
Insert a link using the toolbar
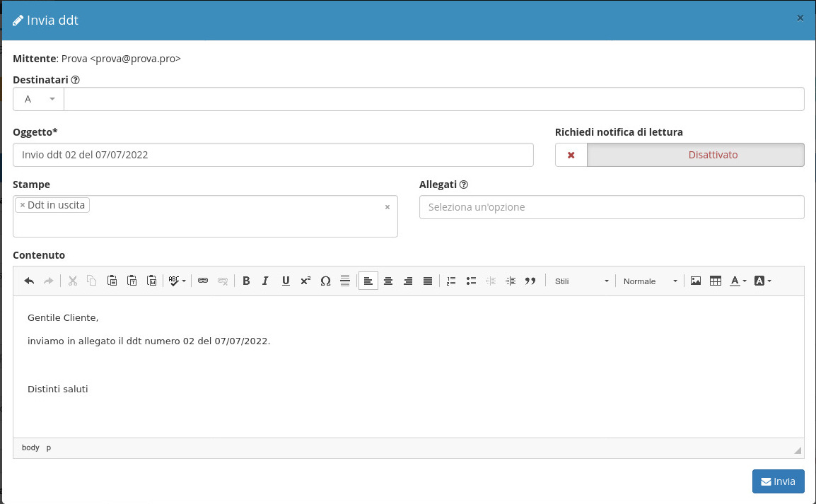203,281
